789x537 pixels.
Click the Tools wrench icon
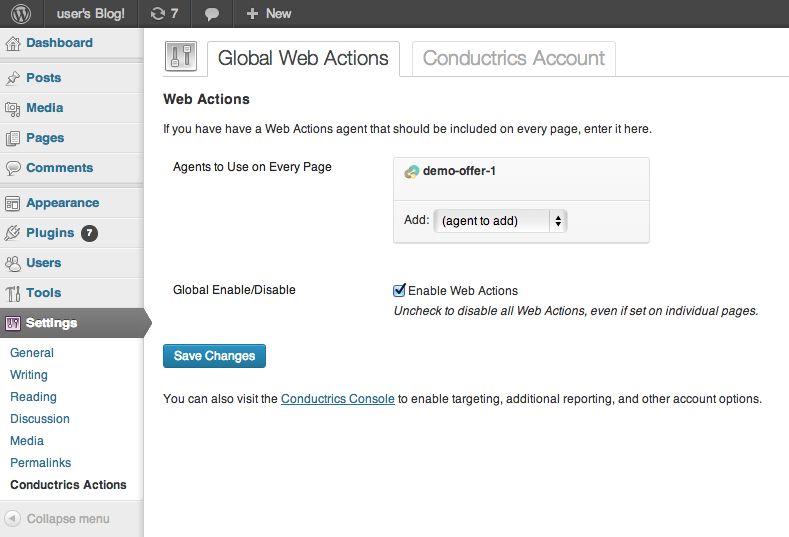[13, 293]
